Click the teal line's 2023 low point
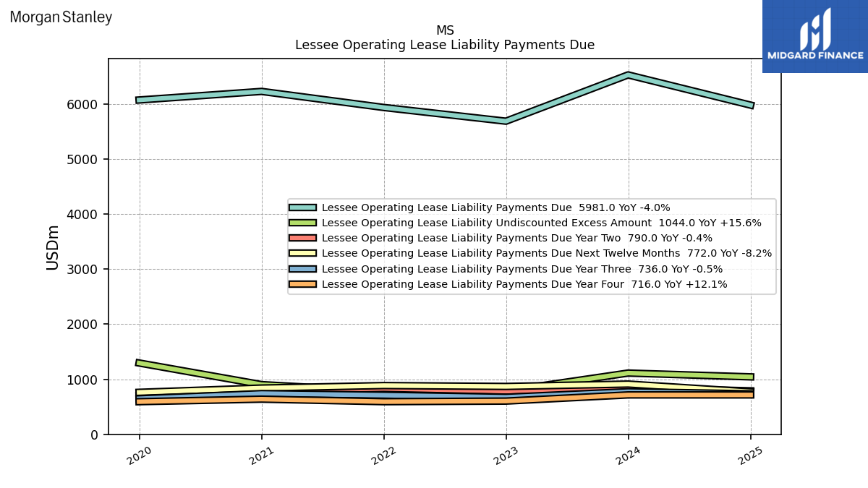Screen dimensions: 868x488 (506, 121)
